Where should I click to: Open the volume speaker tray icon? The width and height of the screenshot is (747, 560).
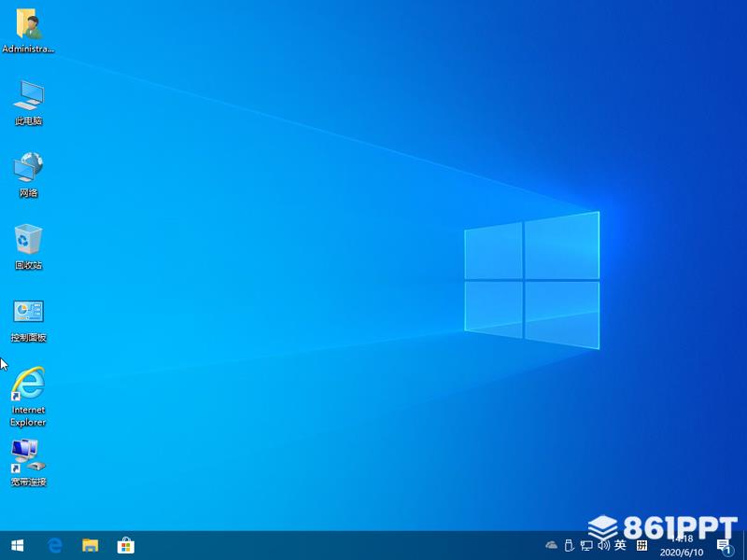[603, 545]
